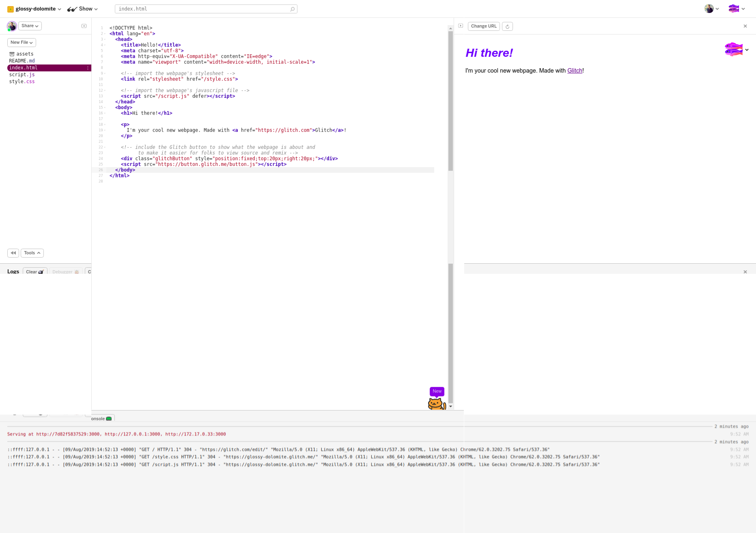The height and width of the screenshot is (533, 756).
Task: Collapse the Tools menu
Action: click(x=32, y=253)
